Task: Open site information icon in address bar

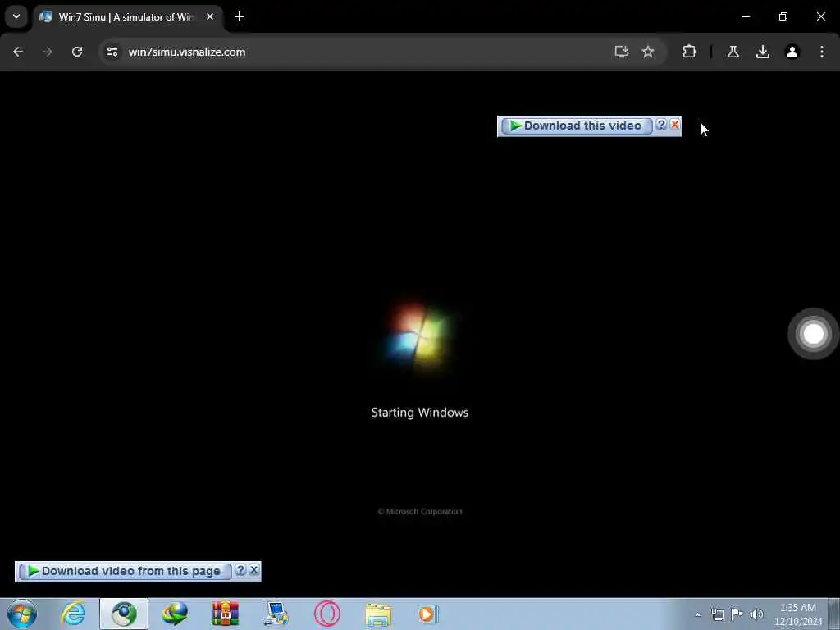Action: click(x=112, y=52)
